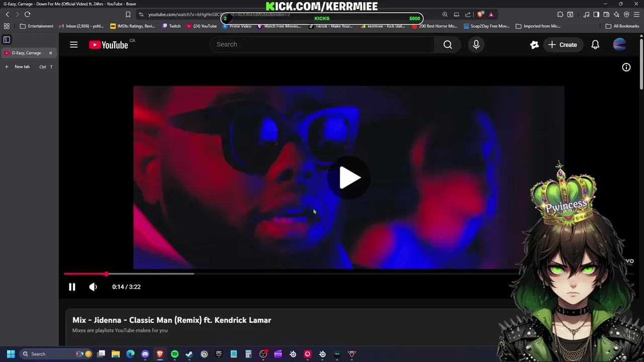
Task: Open the Brave Shields lion icon
Action: point(480,15)
